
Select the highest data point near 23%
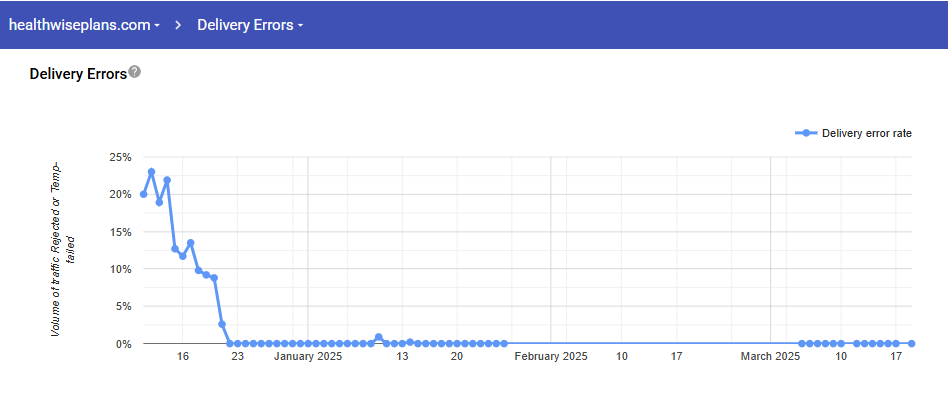point(151,172)
